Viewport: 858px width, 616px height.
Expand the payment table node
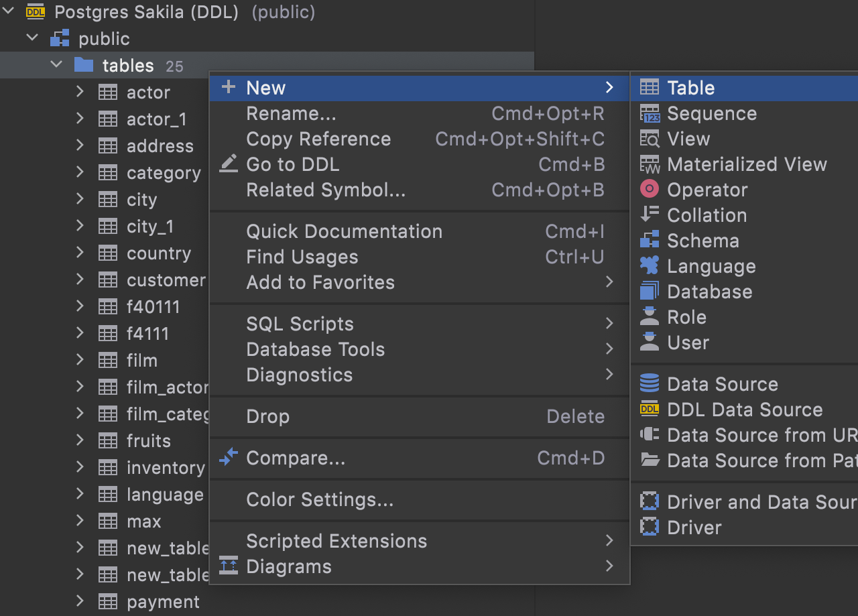[80, 601]
